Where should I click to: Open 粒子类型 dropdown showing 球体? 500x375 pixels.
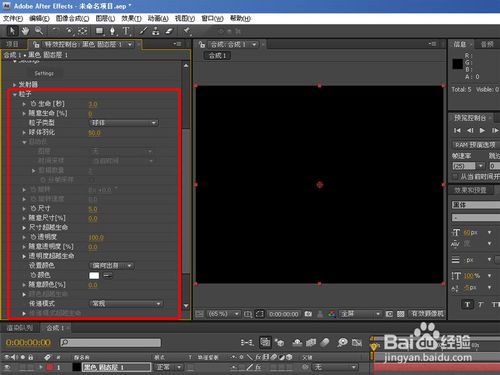point(124,123)
